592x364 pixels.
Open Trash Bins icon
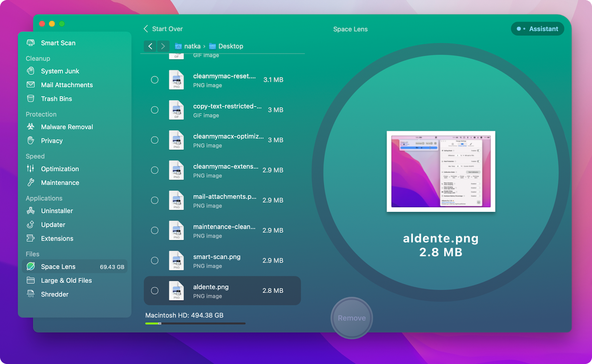(31, 98)
